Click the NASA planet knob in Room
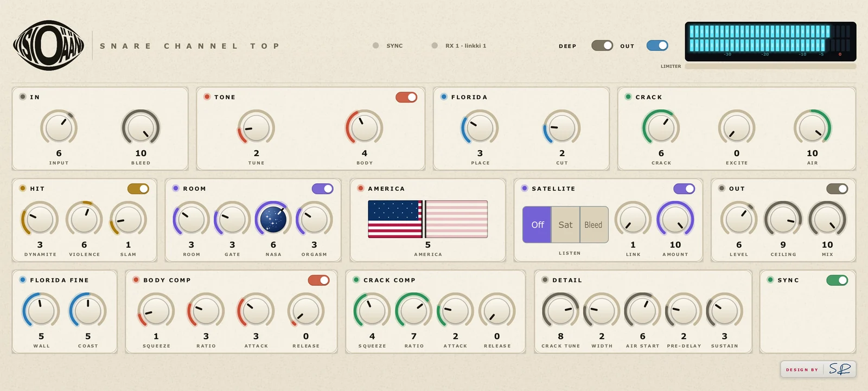The height and width of the screenshot is (391, 868). coord(273,219)
